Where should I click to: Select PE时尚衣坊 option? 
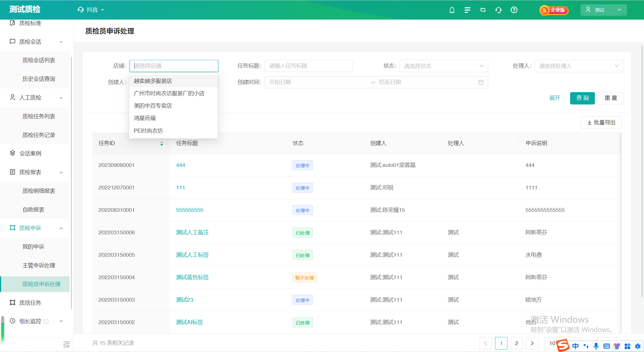(173, 131)
